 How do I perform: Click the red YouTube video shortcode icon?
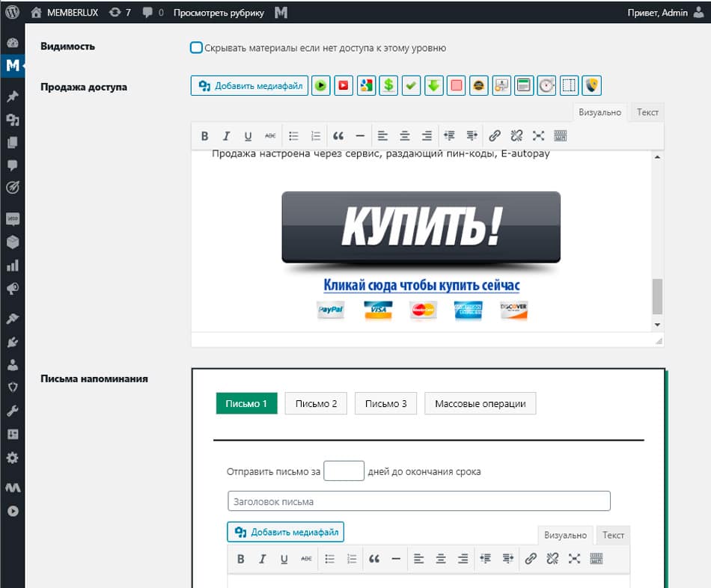pos(343,85)
